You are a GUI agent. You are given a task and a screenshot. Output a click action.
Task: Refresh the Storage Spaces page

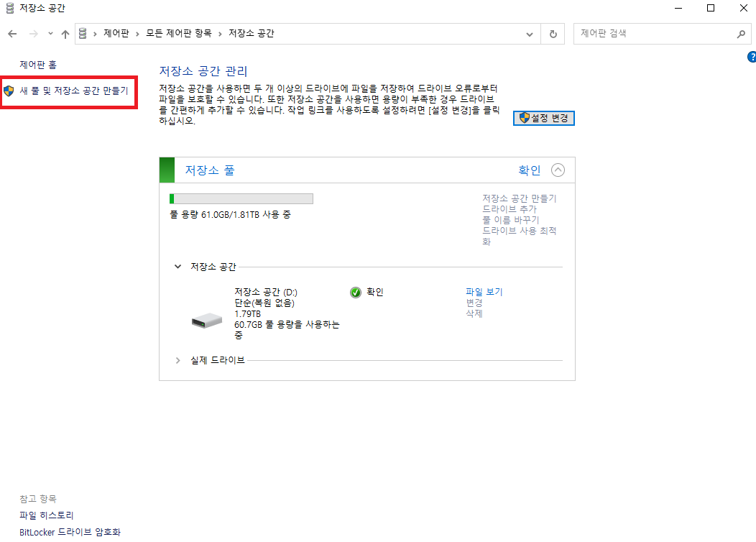553,34
